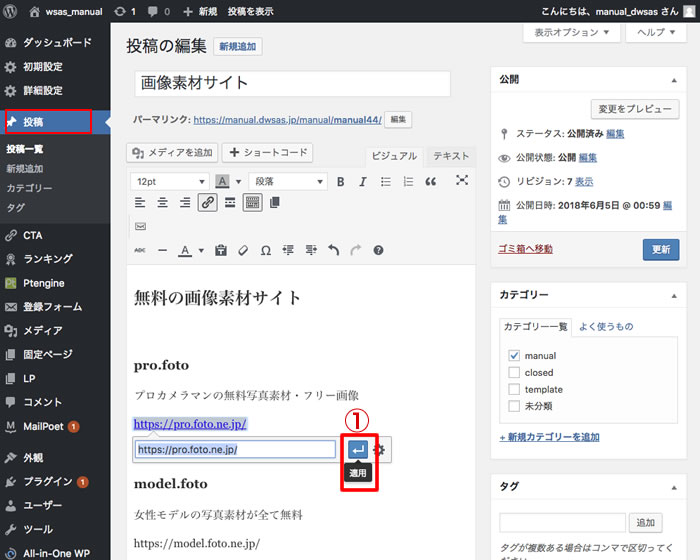
Task: Click the post title field 画像素材サイト
Action: (x=292, y=83)
